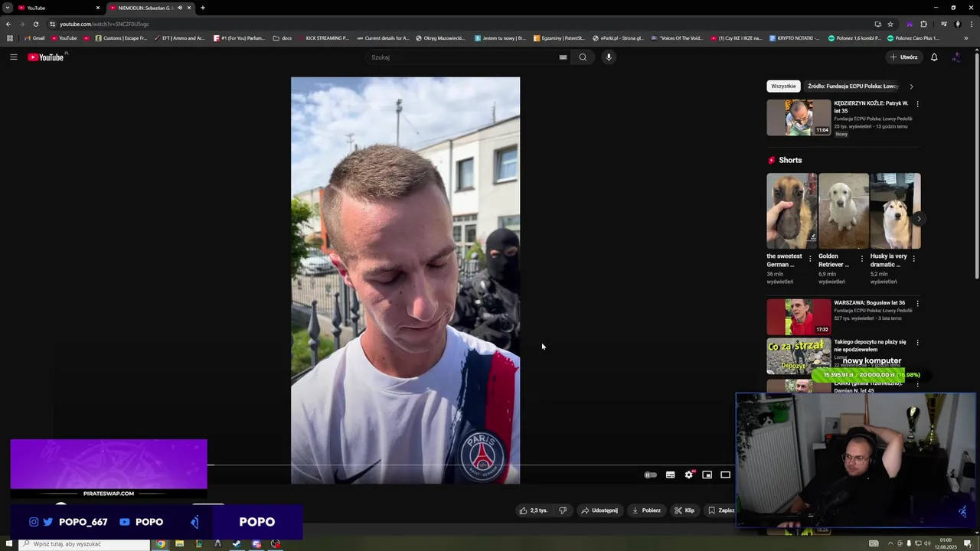Open the YouTube hamburger guide menu
980x551 pixels.
click(13, 57)
